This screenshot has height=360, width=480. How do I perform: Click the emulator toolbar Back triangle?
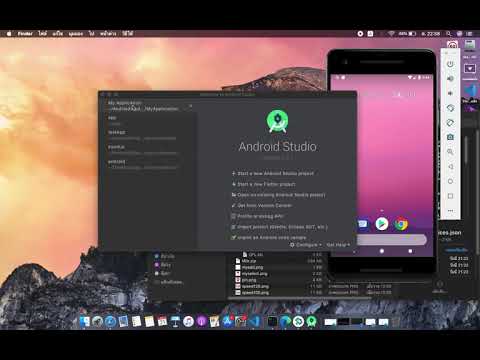click(450, 166)
